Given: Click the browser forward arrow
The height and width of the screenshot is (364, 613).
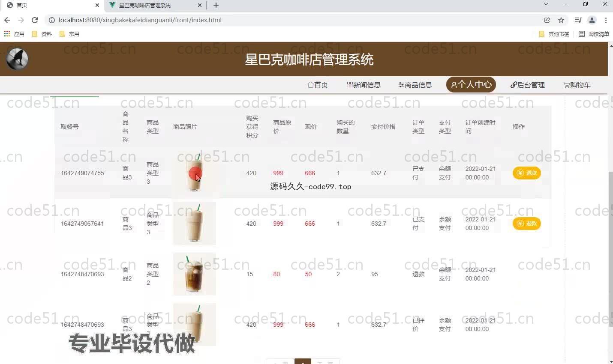Looking at the screenshot, I should click(x=21, y=20).
